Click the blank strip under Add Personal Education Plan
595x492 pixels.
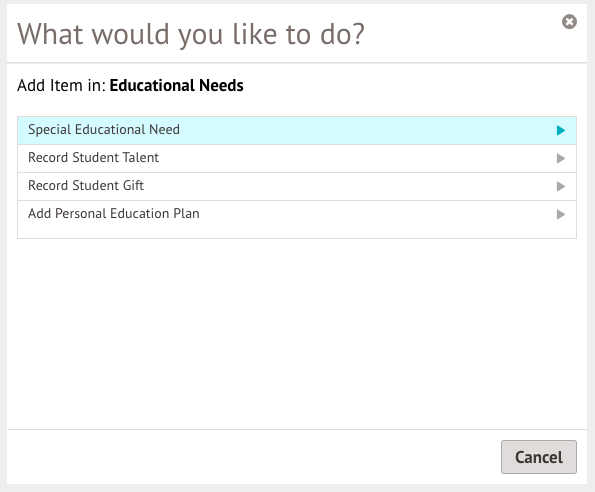pos(297,233)
